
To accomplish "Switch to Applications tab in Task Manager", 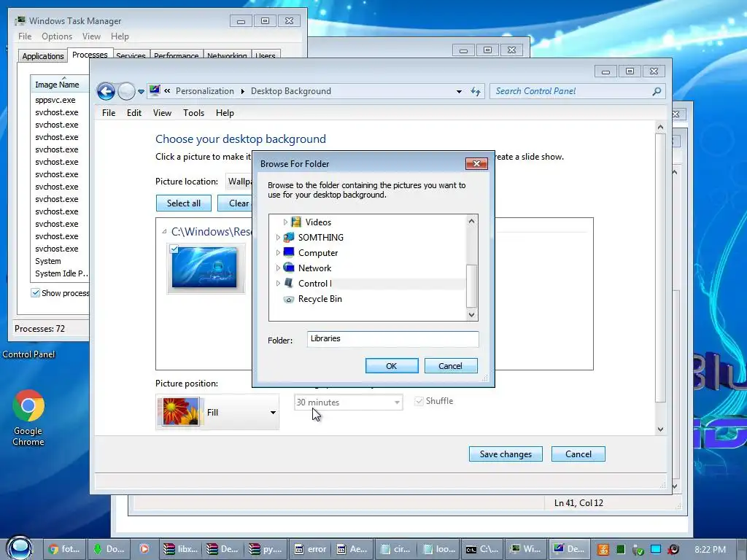I will [x=43, y=55].
